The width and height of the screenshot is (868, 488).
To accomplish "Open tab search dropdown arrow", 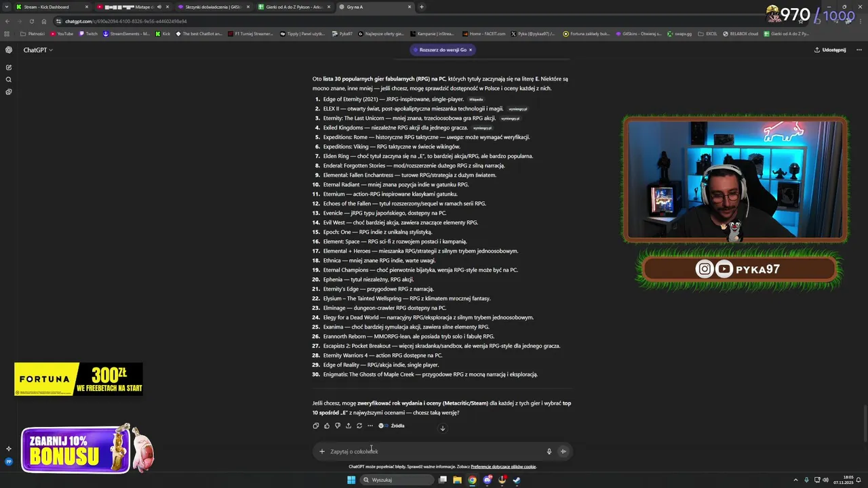I will pos(7,7).
